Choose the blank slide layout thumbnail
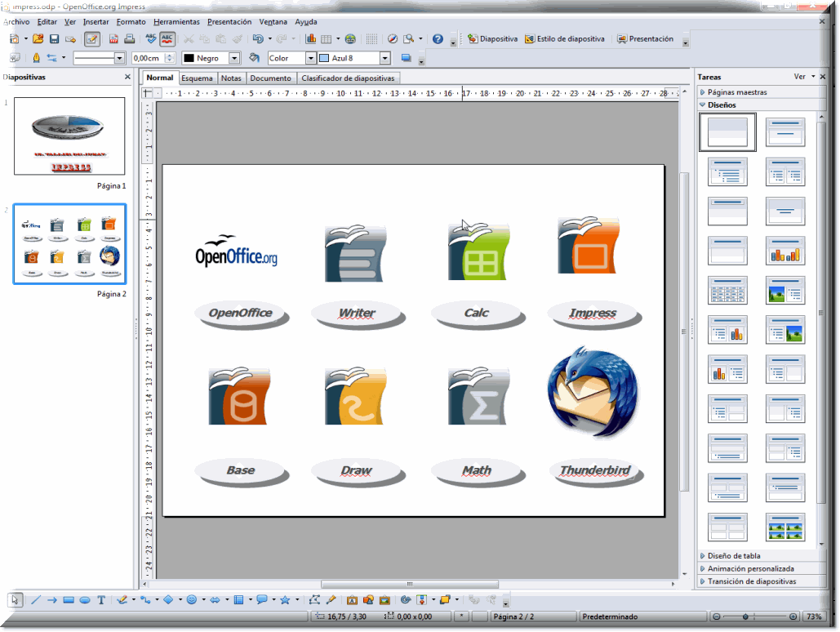The image size is (840, 632). click(727, 131)
